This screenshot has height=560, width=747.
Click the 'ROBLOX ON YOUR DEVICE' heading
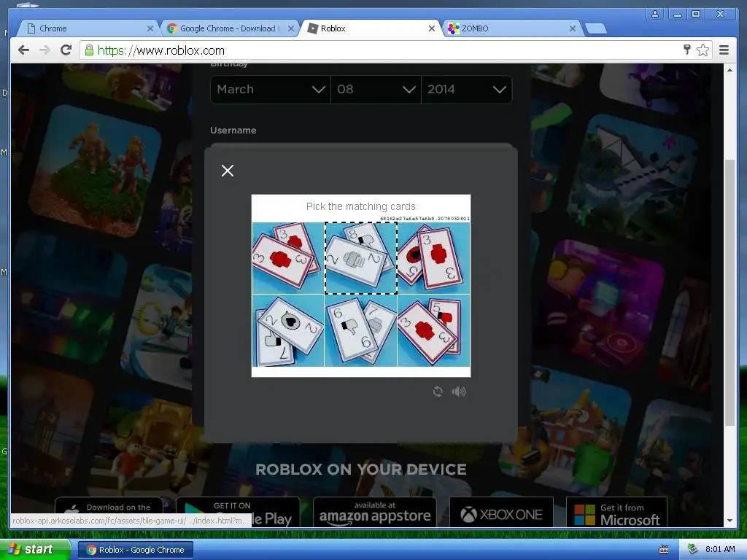pyautogui.click(x=360, y=469)
